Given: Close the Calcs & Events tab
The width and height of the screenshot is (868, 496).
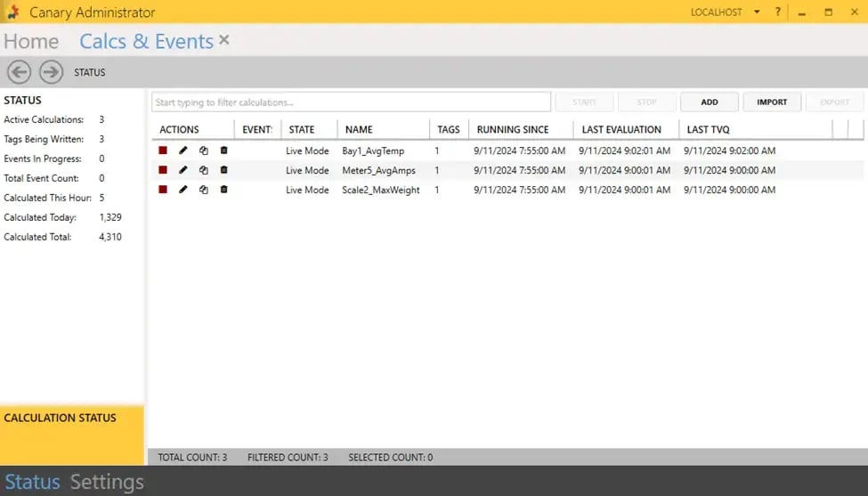Looking at the screenshot, I should (224, 40).
